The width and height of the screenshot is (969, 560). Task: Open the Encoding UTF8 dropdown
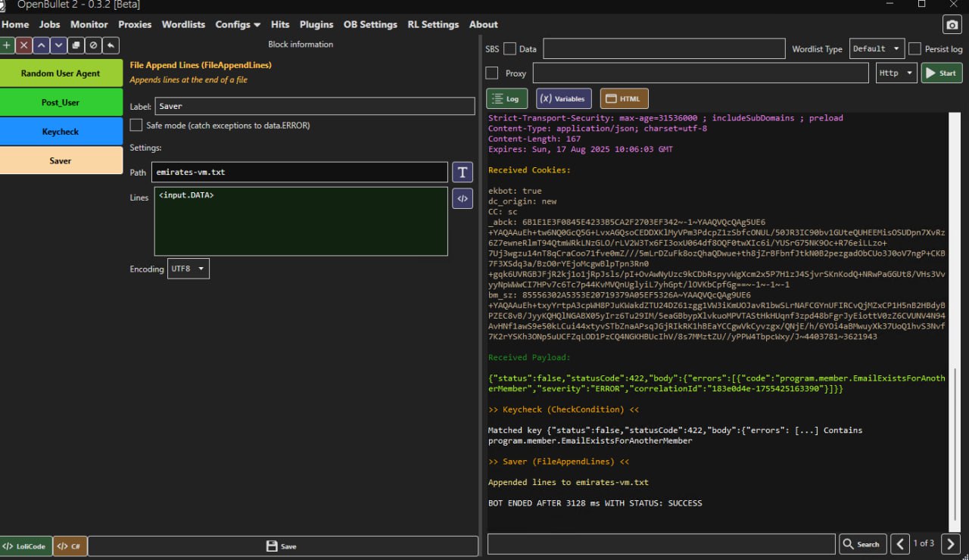pos(189,269)
